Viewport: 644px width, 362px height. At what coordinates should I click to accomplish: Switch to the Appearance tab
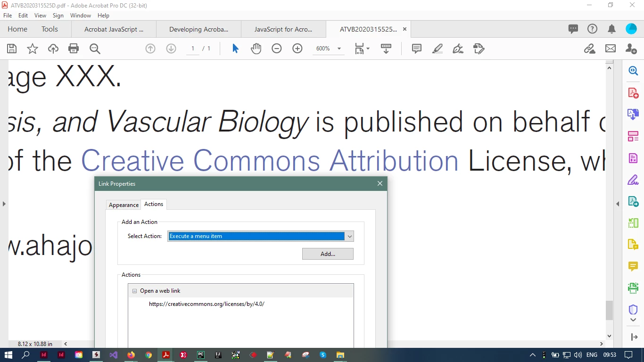point(124,205)
